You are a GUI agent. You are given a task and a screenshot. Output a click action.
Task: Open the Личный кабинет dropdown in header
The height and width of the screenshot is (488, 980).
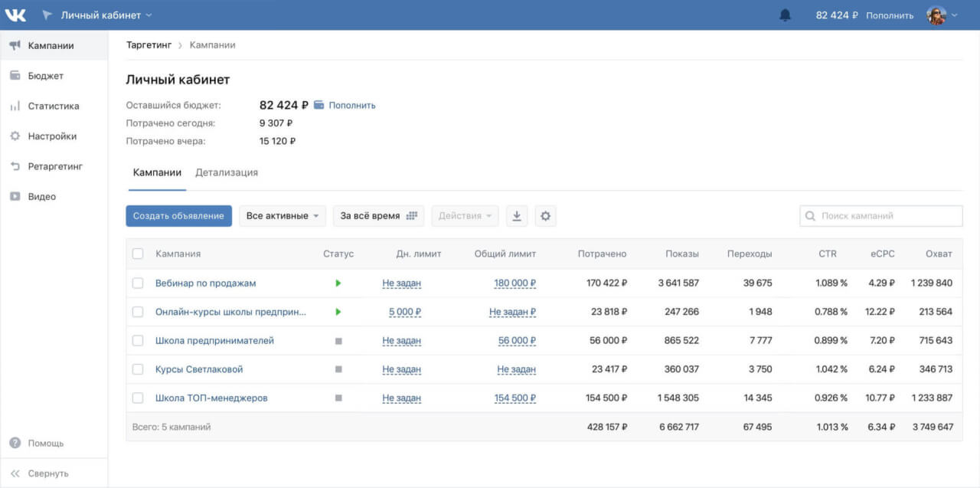106,15
